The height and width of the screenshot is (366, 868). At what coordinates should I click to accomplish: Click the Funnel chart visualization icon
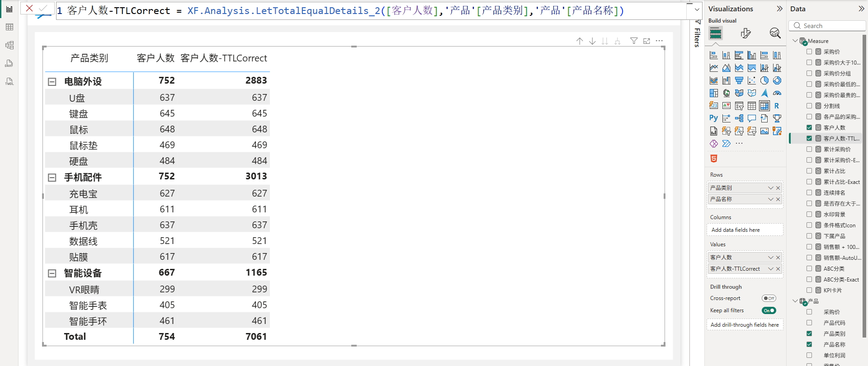pos(739,80)
